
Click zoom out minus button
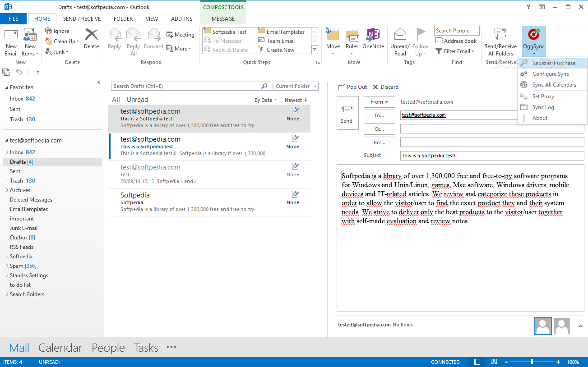[x=506, y=362]
